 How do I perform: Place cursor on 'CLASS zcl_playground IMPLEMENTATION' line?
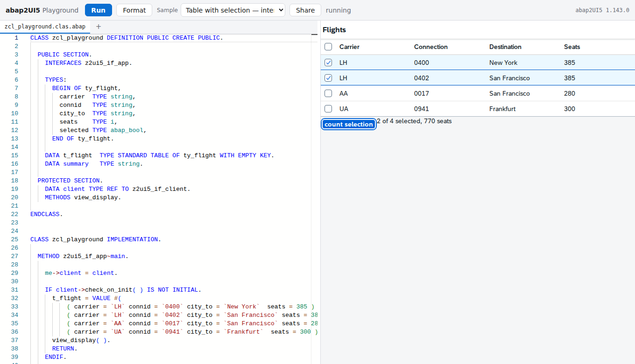coord(96,239)
